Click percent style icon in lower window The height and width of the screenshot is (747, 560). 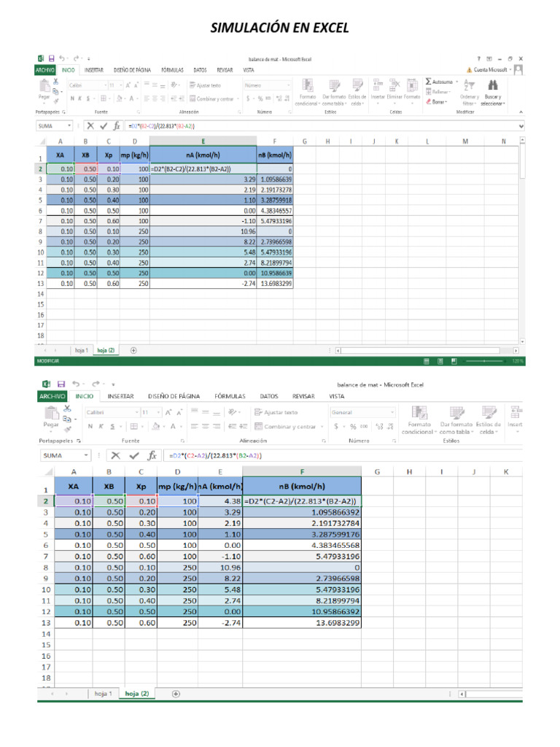click(x=353, y=426)
